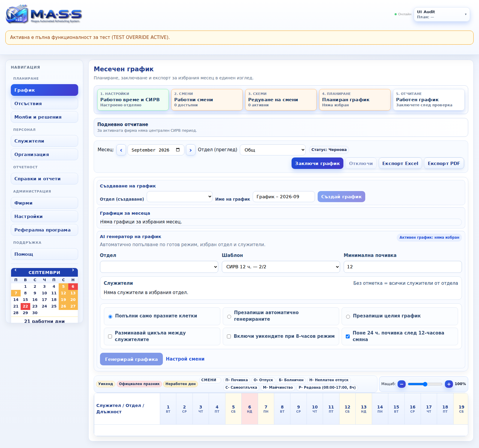Viewport: 479px width, 448px height.
Task: Uncheck 'Поне 24 ч. почивка' checkbox
Action: click(x=348, y=337)
